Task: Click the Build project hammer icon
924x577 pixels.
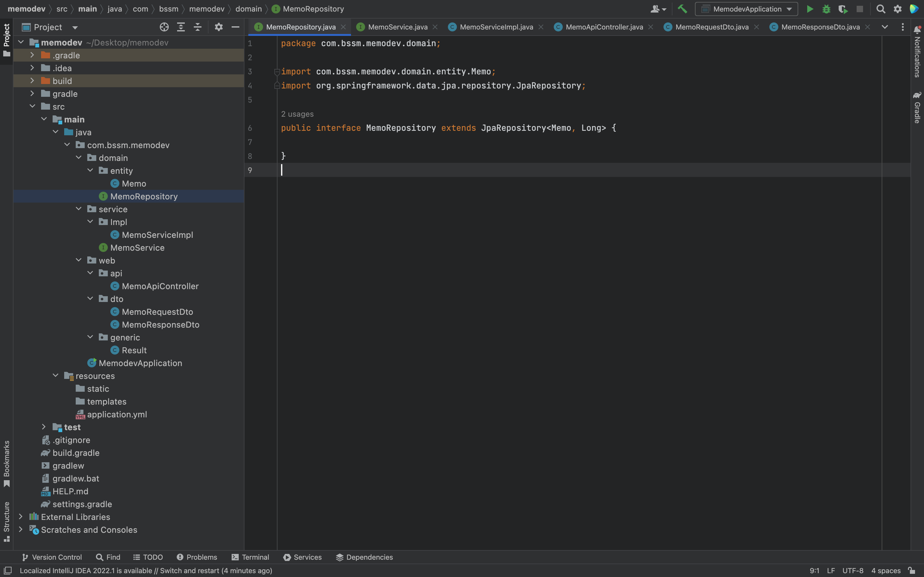Action: point(682,9)
